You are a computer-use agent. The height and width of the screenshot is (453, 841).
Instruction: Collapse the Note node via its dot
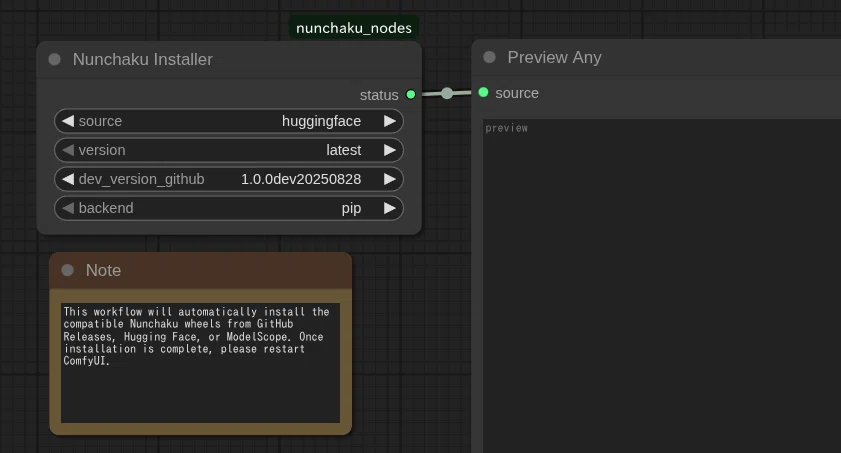tap(68, 270)
